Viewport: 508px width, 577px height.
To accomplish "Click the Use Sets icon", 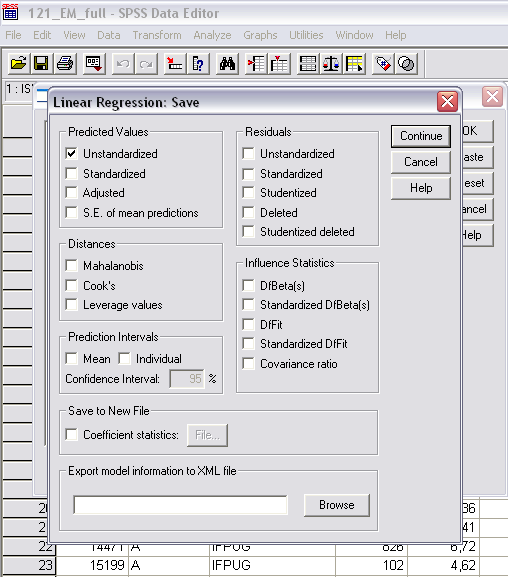I will pyautogui.click(x=406, y=64).
